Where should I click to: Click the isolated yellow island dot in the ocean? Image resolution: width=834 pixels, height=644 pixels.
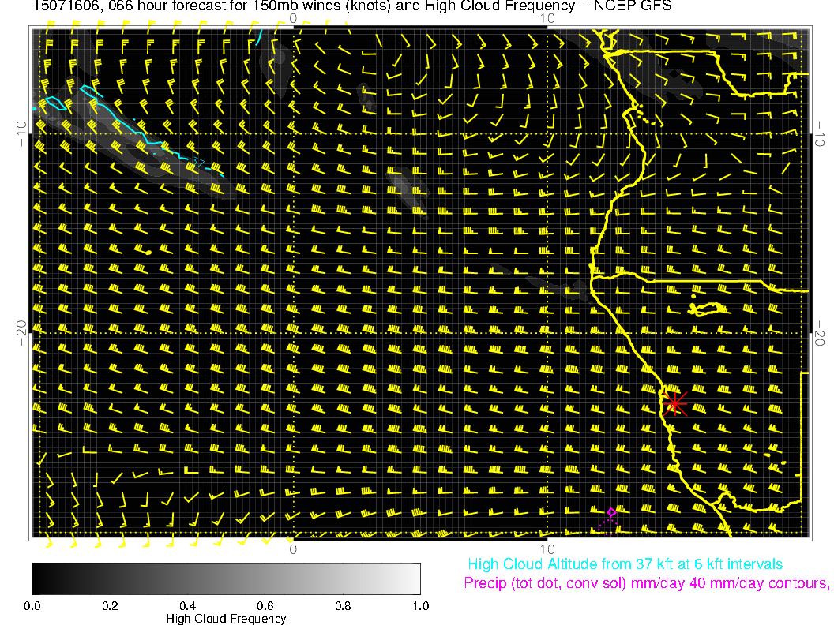pyautogui.click(x=148, y=252)
